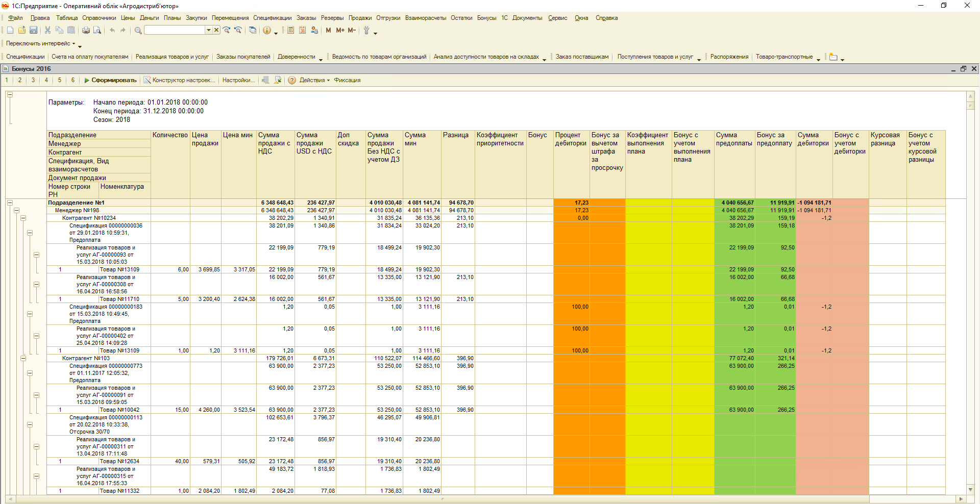The image size is (980, 504).
Task: Open the search field dropdown arrow
Action: [208, 31]
